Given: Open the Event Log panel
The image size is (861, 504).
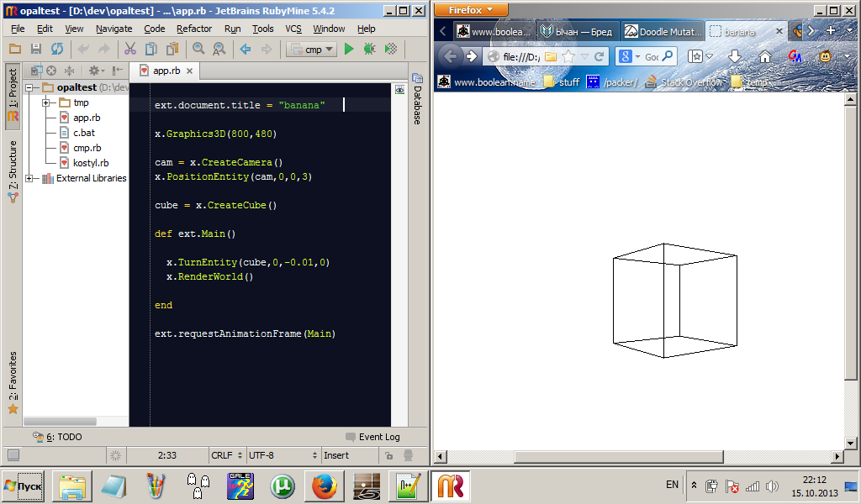Looking at the screenshot, I should (372, 437).
